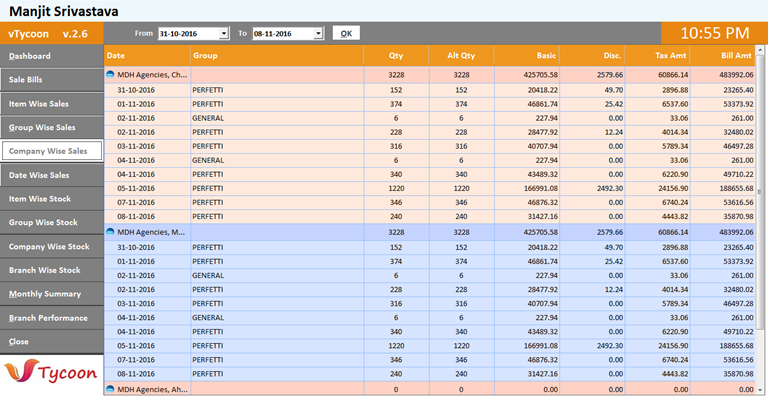Open Group Wise Sales report

point(51,127)
